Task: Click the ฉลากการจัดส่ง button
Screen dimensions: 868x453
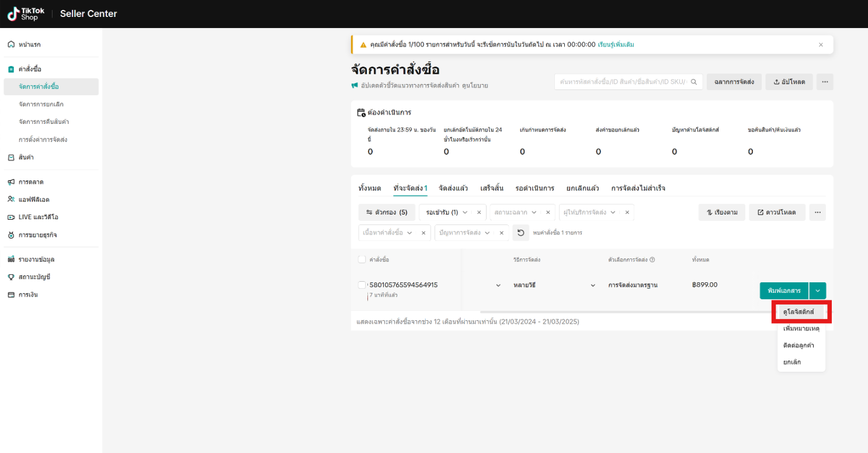Action: [734, 82]
